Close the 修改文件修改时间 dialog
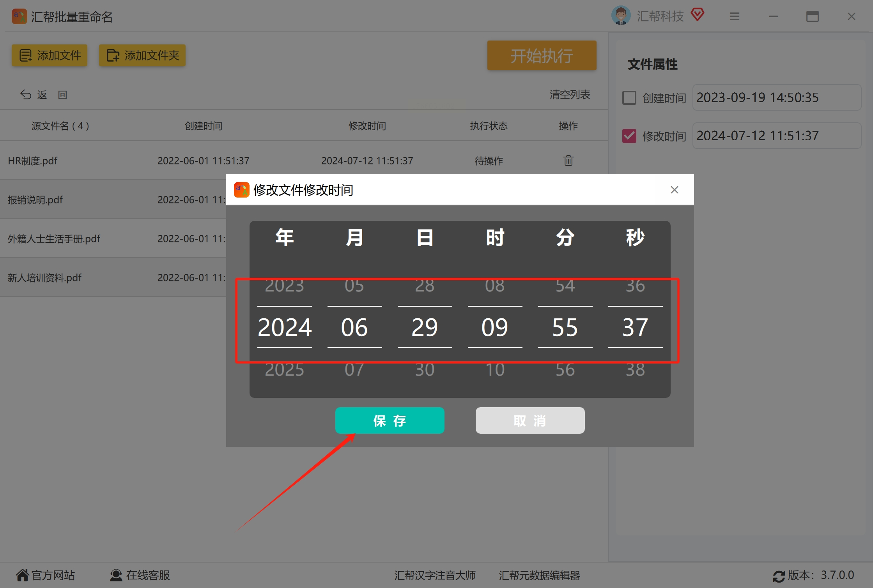 (674, 190)
